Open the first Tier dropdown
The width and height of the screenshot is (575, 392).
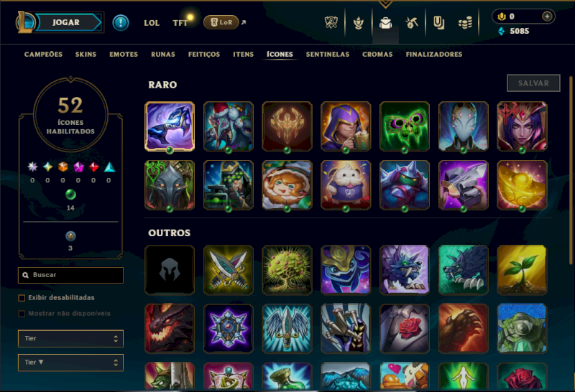(70, 338)
